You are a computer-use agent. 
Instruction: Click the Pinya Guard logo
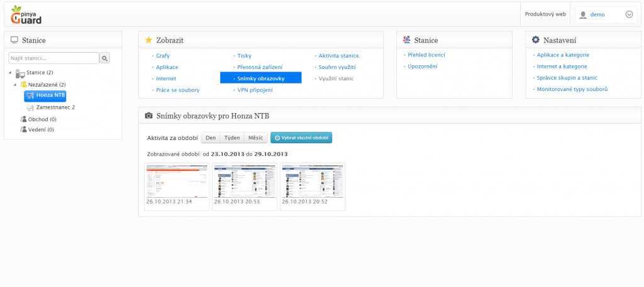tap(26, 14)
